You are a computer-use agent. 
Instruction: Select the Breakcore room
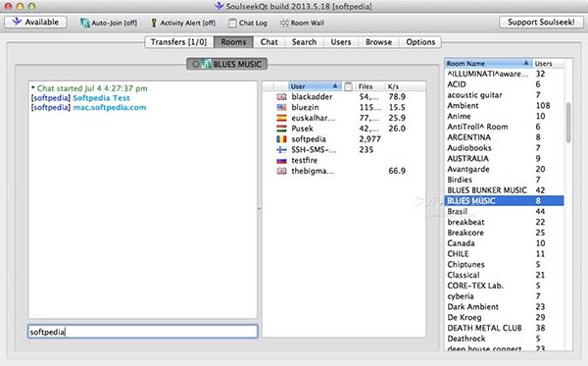(504, 233)
